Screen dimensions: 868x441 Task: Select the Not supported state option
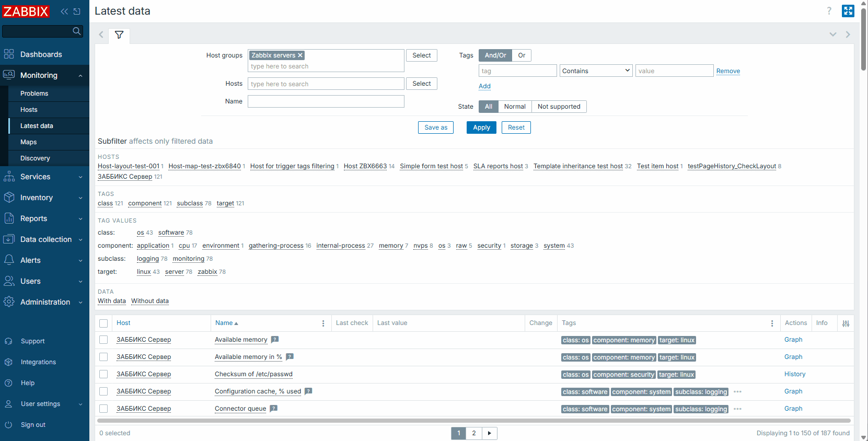click(x=559, y=107)
